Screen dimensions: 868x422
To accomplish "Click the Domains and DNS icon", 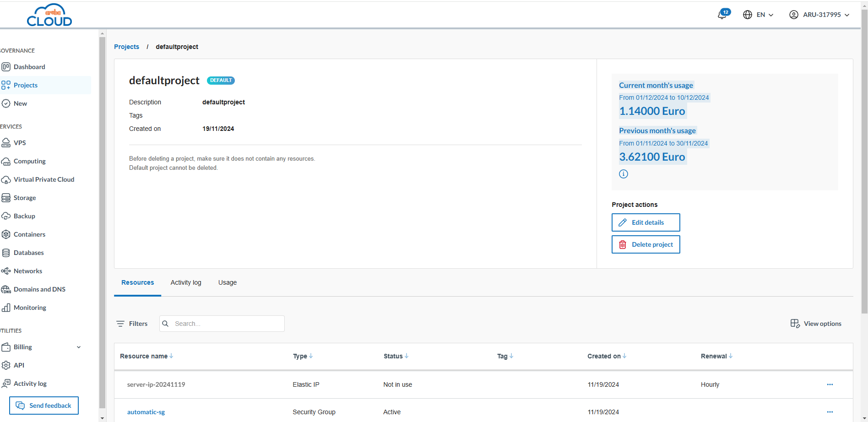I will coord(6,289).
